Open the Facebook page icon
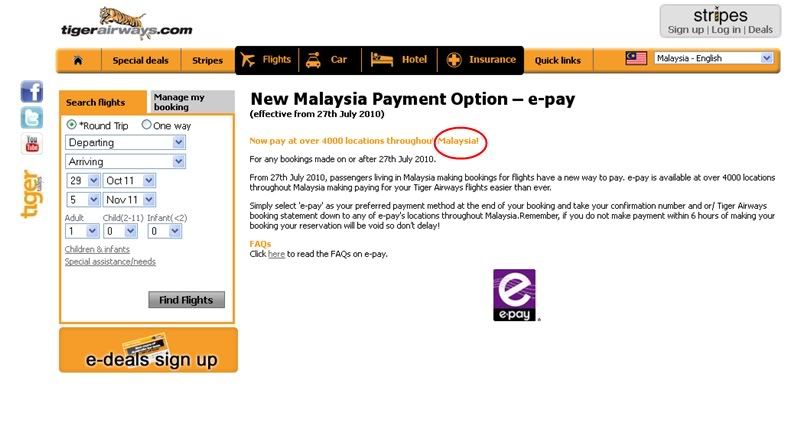Screen dimensions: 800x428 [x=32, y=92]
